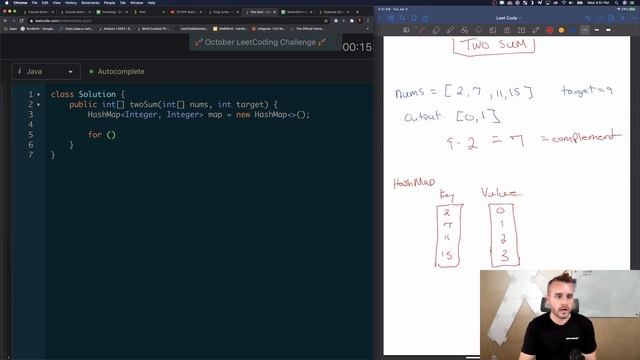
Task: Select the eraser tool in the notes toolbar
Action: [x=436, y=30]
